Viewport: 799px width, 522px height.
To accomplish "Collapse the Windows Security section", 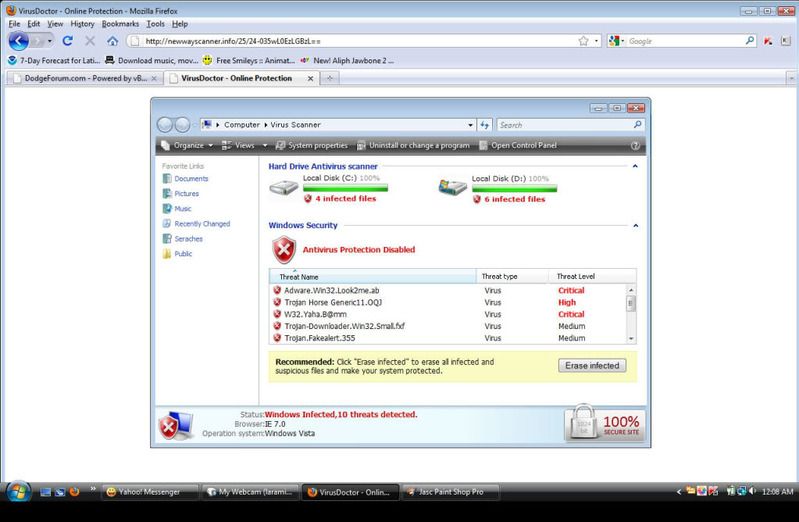I will 635,225.
